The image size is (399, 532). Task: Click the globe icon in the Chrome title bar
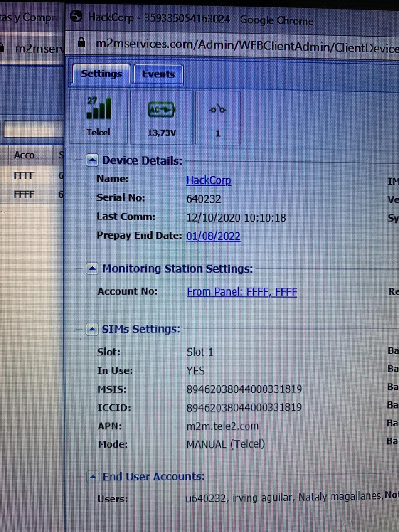click(76, 17)
